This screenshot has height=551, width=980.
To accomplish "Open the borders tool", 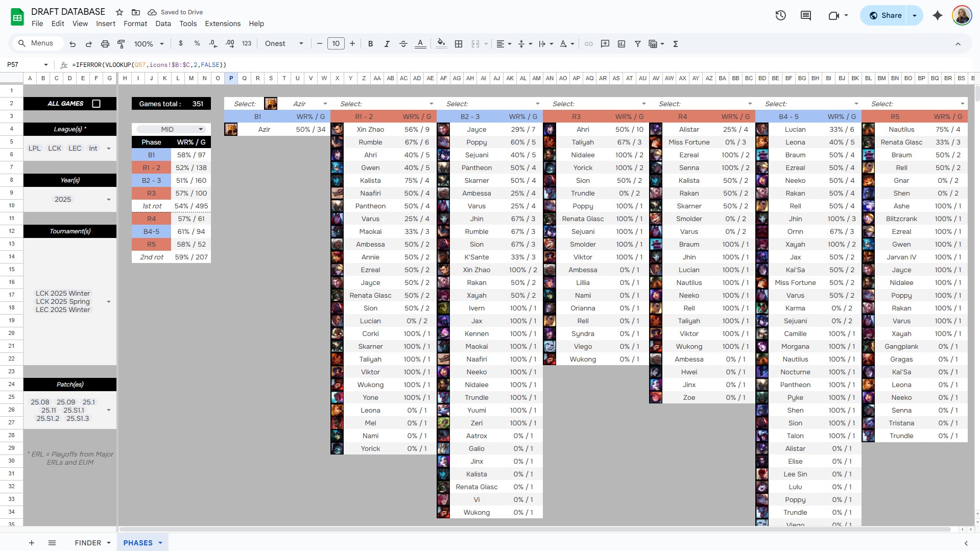I will point(459,44).
